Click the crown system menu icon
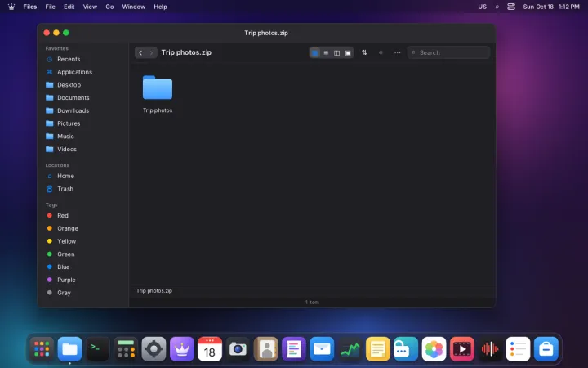This screenshot has height=368, width=588. pos(11,7)
